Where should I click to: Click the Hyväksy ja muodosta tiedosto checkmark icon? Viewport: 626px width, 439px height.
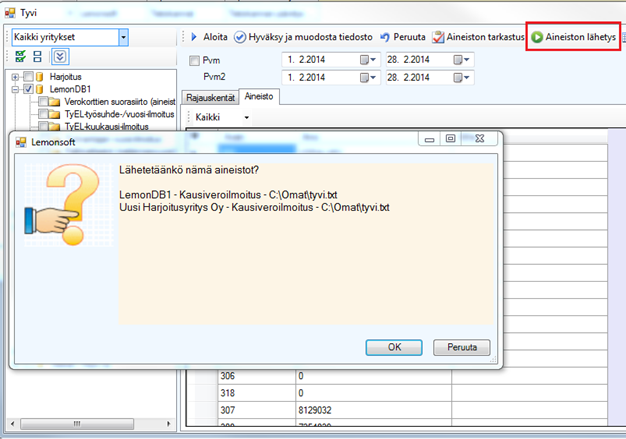point(240,37)
